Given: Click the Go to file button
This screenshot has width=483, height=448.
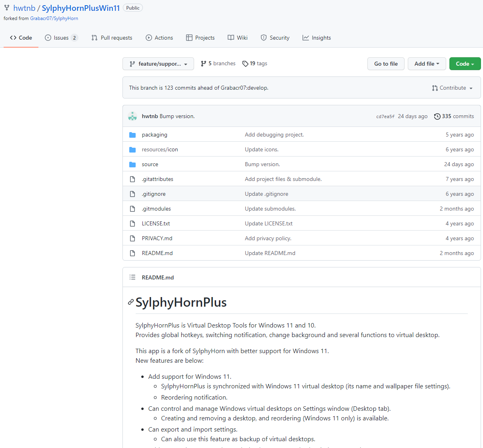Looking at the screenshot, I should pos(386,64).
